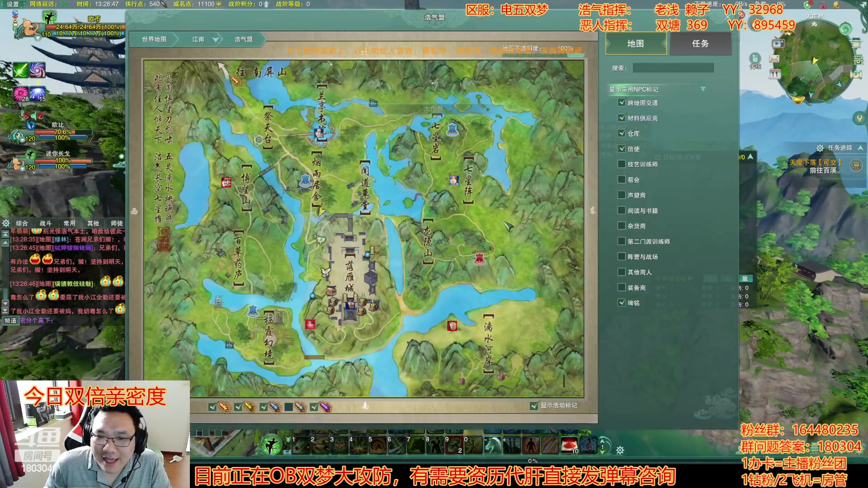Toggle the blue scroll marker checkbox
The image size is (868, 488).
(264, 407)
